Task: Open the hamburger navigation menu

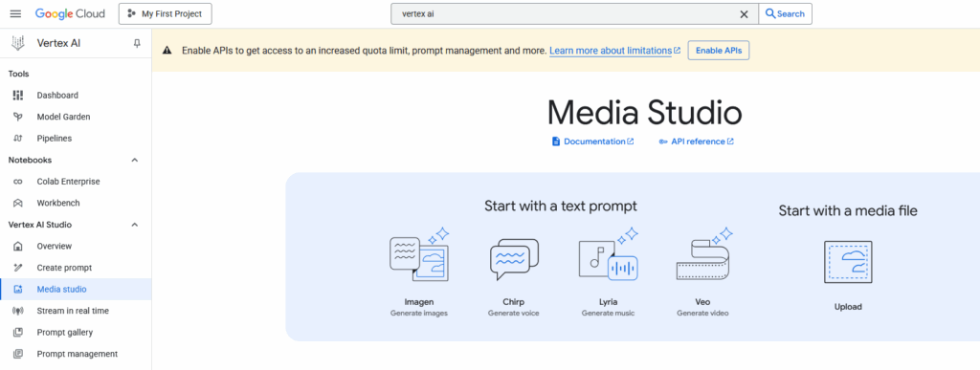Action: point(15,13)
